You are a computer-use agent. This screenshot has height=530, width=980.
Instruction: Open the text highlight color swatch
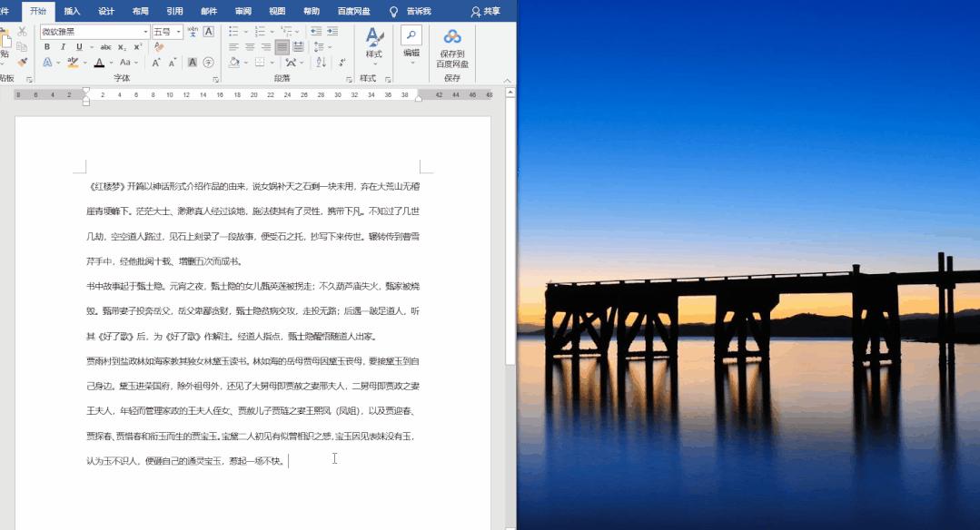tap(74, 61)
